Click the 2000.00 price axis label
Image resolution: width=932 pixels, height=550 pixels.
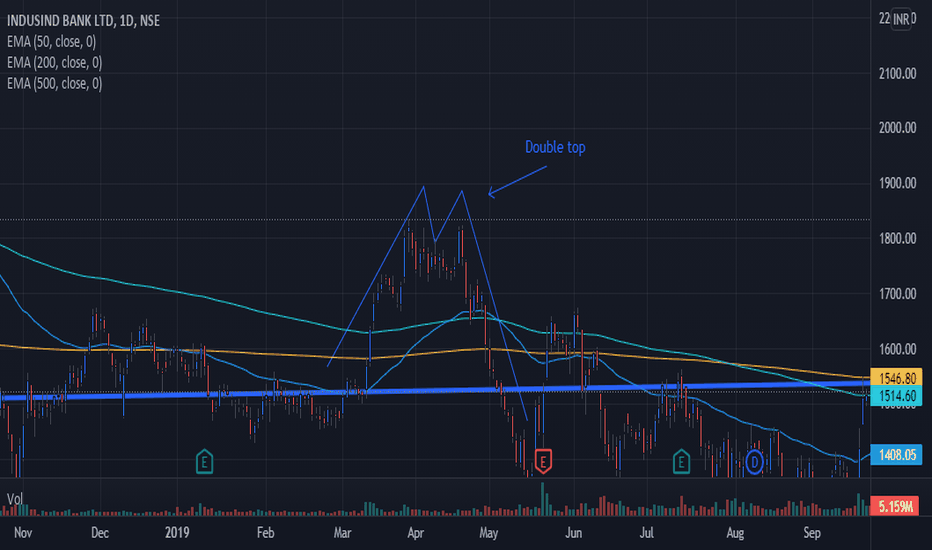(898, 128)
